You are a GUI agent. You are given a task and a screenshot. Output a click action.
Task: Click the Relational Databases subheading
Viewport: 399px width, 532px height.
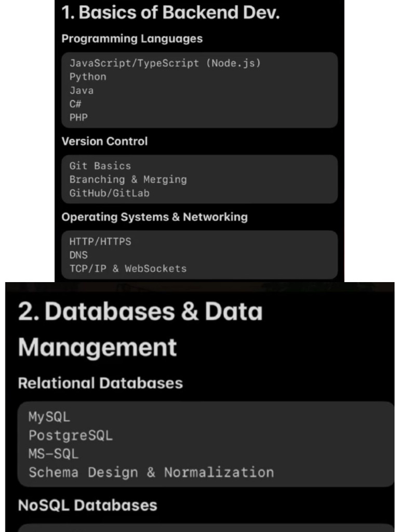pyautogui.click(x=100, y=383)
